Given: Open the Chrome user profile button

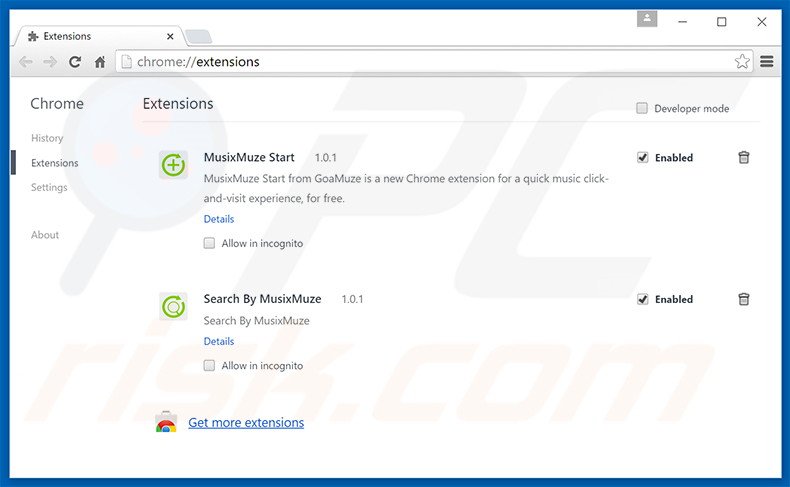Looking at the screenshot, I should tap(647, 19).
